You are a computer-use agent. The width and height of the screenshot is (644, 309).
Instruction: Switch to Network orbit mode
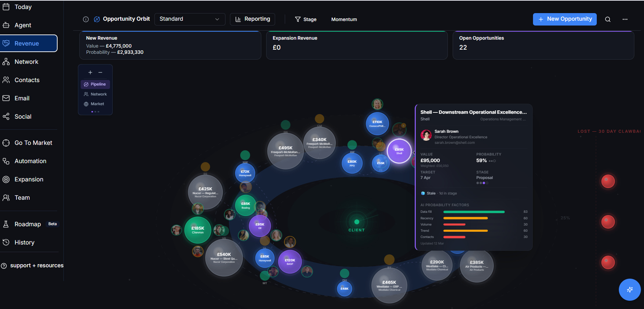tap(95, 94)
